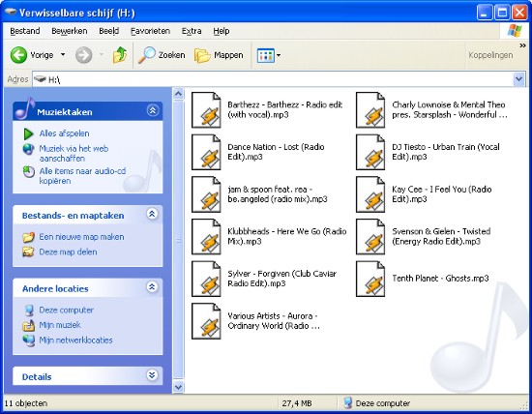Image resolution: width=532 pixels, height=414 pixels.
Task: Select Klubbheads Here We Go file icon
Action: [x=206, y=237]
